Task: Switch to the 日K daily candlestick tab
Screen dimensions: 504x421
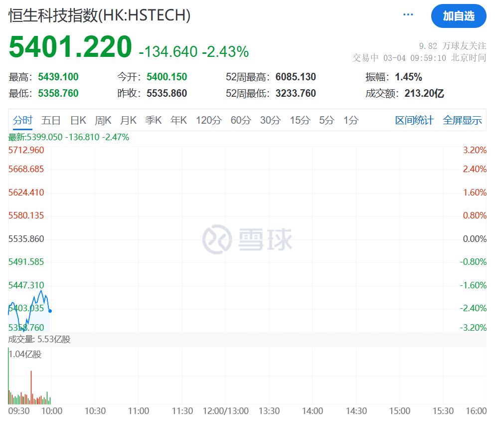Action: pos(78,120)
